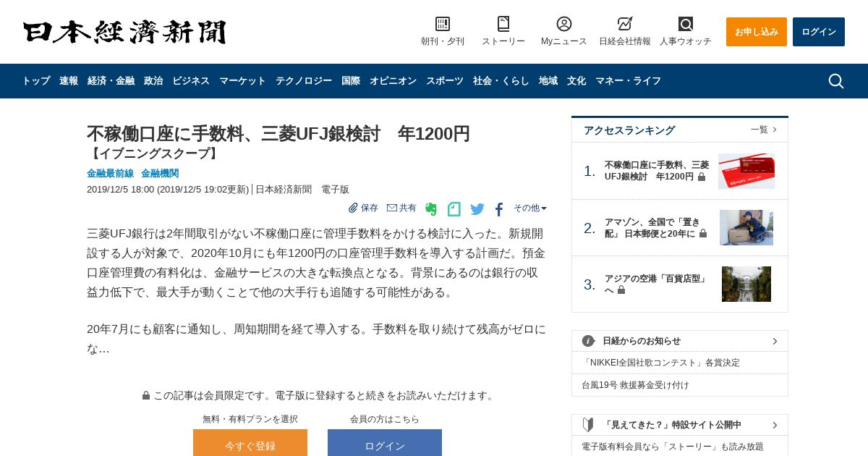868x456 pixels.
Task: Open ranking article アジアの空港「百貨店型」へ
Action: 656,284
